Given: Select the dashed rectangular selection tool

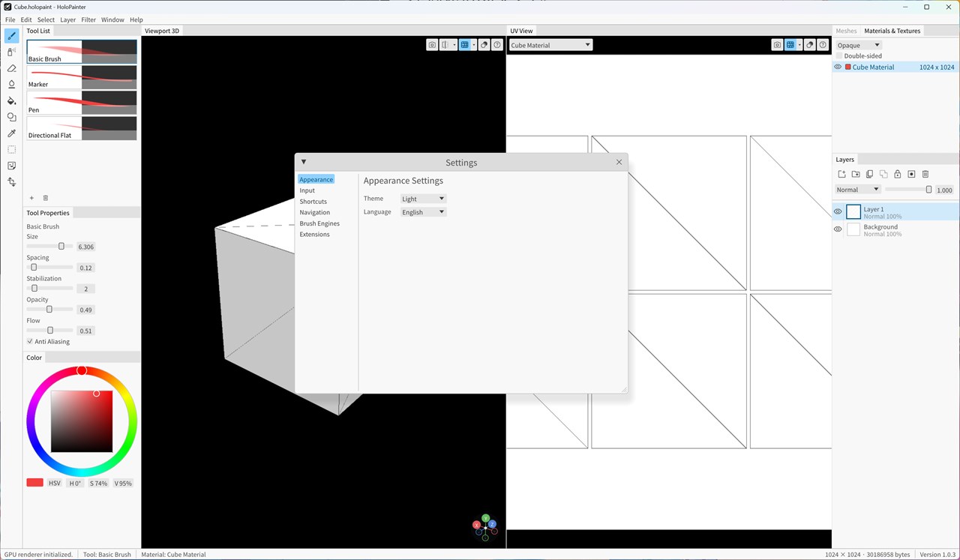Looking at the screenshot, I should click(x=11, y=149).
